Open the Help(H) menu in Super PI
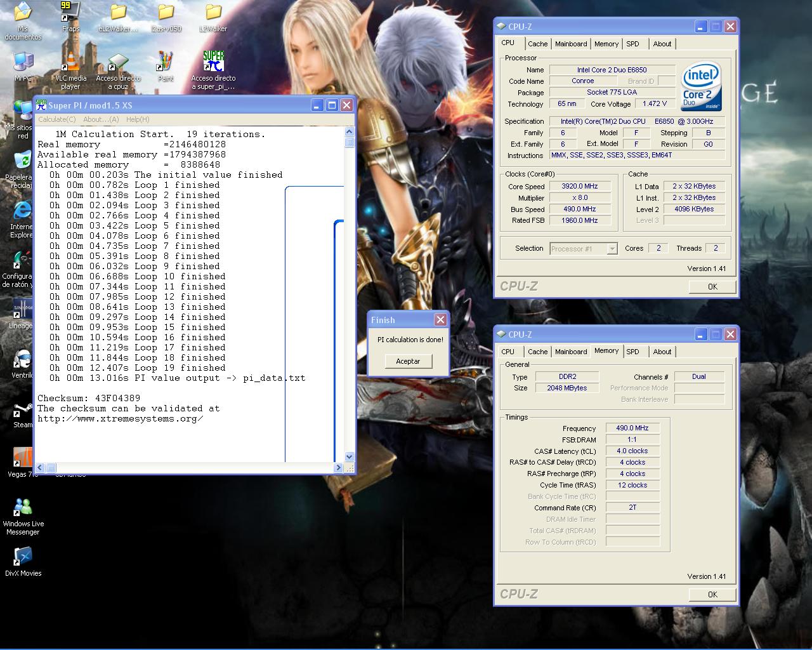 [137, 119]
